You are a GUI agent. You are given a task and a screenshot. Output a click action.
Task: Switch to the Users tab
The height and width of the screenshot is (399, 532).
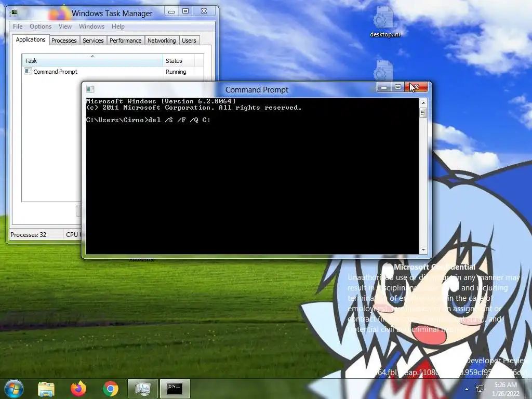pyautogui.click(x=189, y=41)
